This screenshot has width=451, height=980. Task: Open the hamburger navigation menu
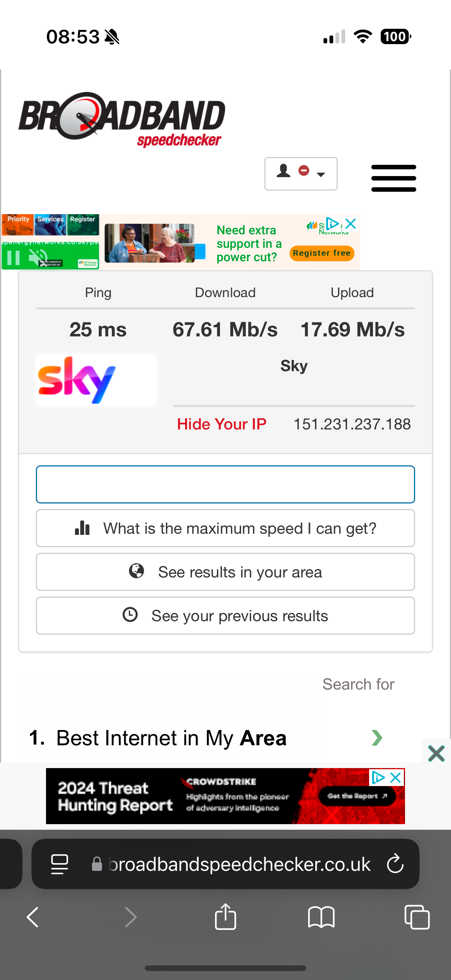(393, 178)
